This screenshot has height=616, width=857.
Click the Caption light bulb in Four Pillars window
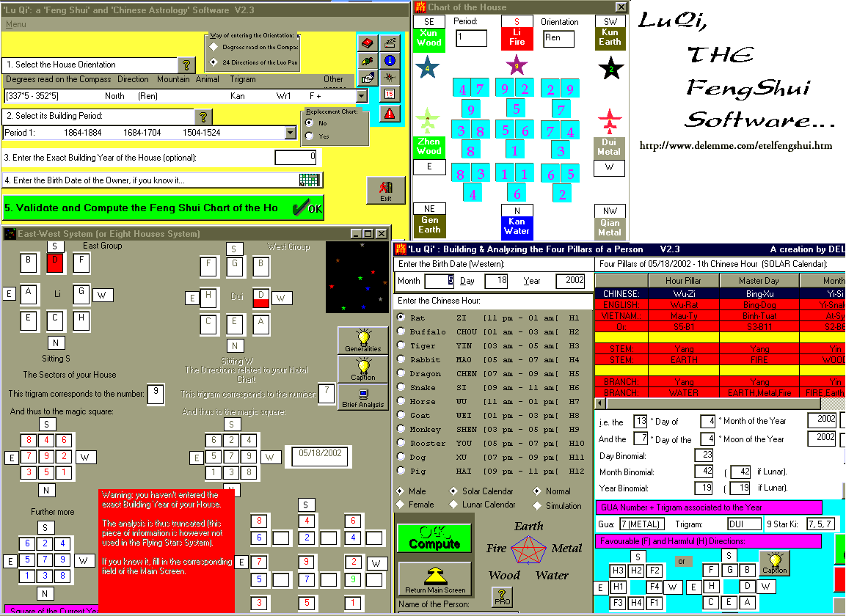click(x=775, y=564)
